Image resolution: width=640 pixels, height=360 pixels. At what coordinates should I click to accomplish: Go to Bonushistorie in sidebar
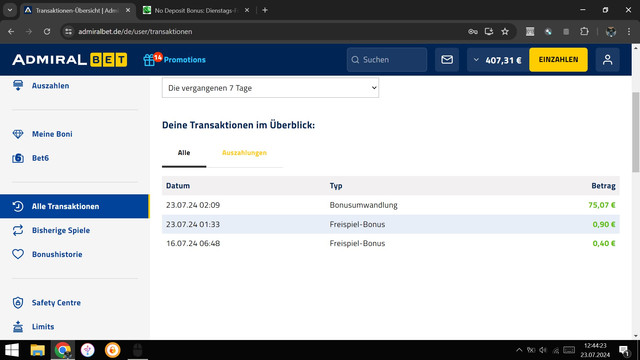tap(57, 254)
